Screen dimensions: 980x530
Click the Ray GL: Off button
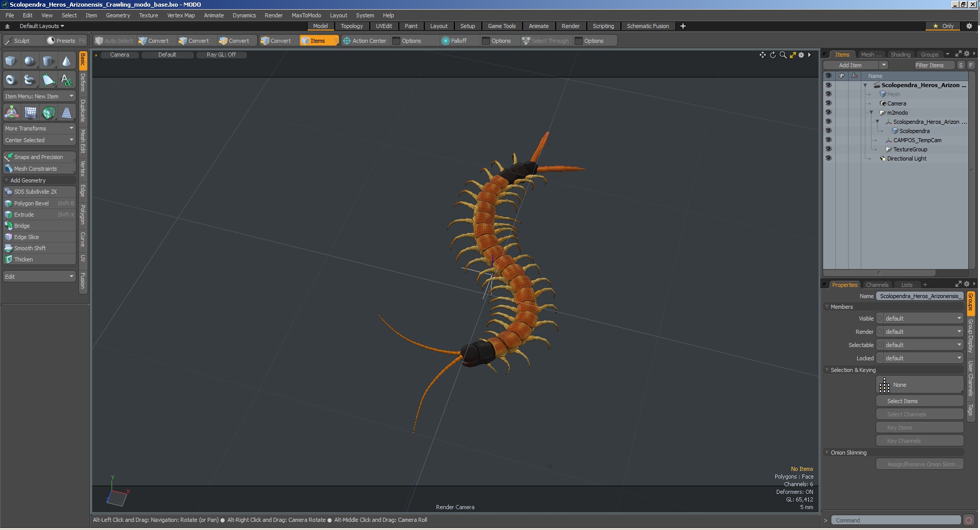point(221,55)
